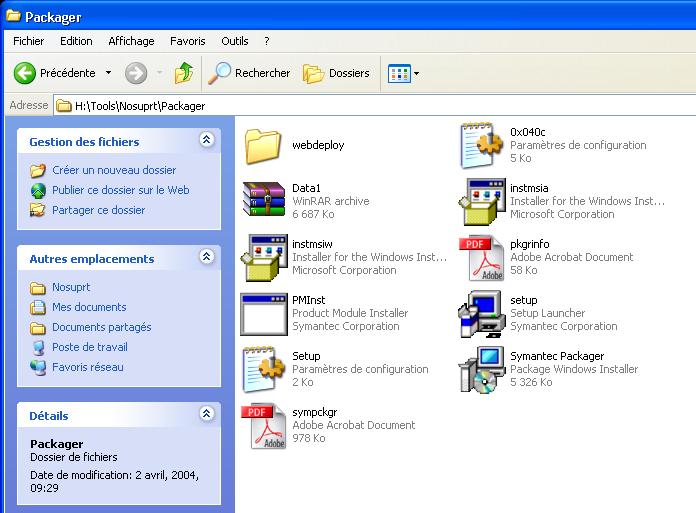Collapse the Détails panel
The height and width of the screenshot is (513, 696).
(x=206, y=414)
